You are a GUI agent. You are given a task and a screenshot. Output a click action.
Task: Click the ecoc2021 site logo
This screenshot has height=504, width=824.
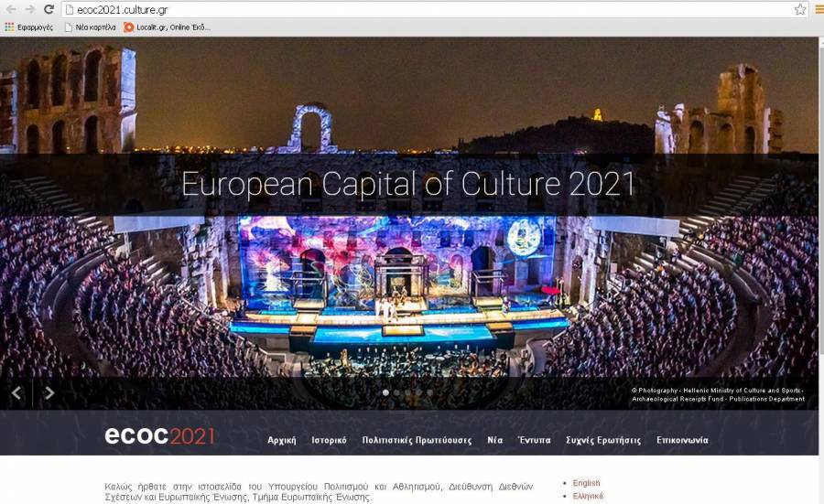(159, 436)
